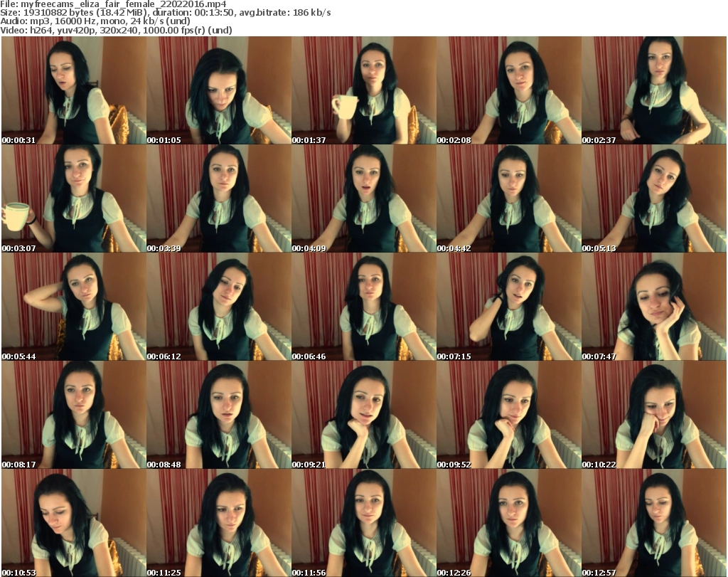Image resolution: width=728 pixels, height=577 pixels.
Task: Click the File name line in the header
Action: [113, 4]
